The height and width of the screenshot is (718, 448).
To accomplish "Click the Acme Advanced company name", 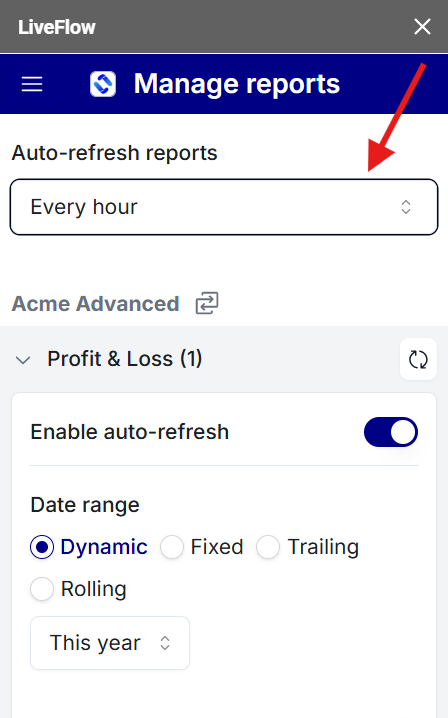I will point(95,304).
